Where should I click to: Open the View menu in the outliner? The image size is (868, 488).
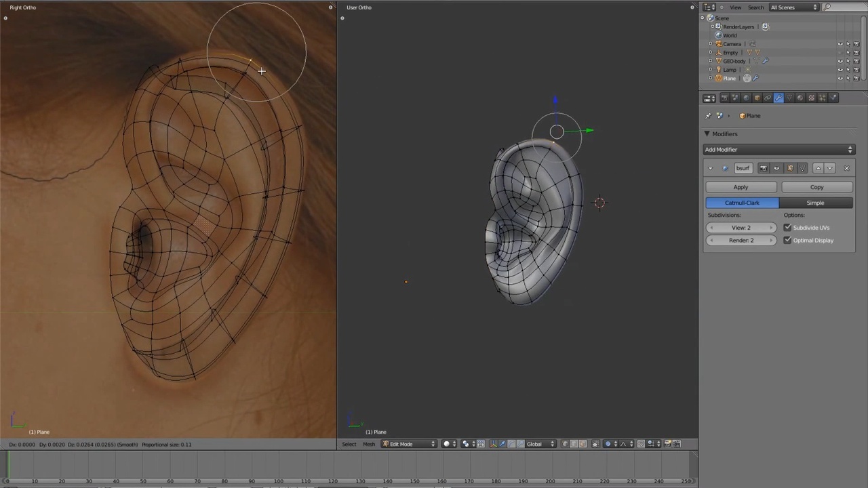[x=735, y=7]
